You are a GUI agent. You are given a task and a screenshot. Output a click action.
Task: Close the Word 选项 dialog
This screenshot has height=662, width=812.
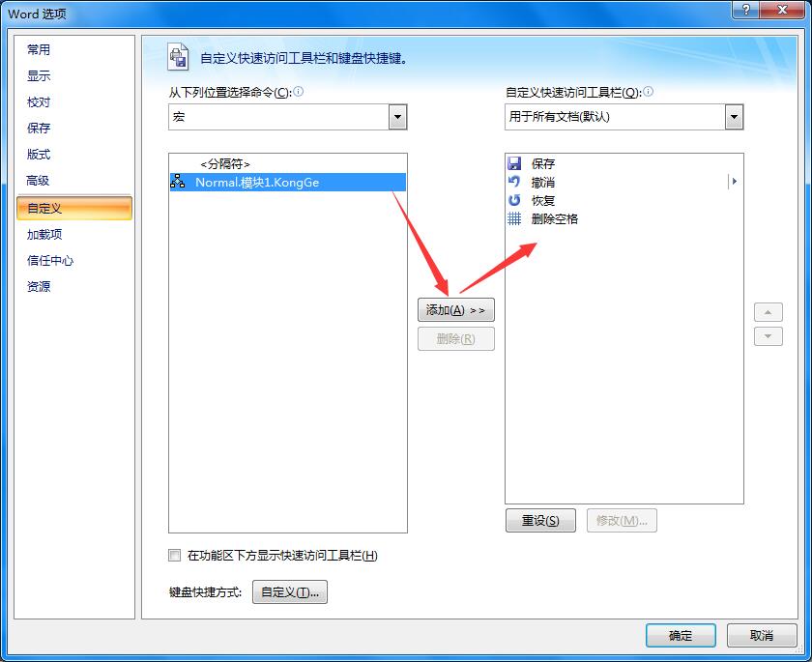click(784, 10)
